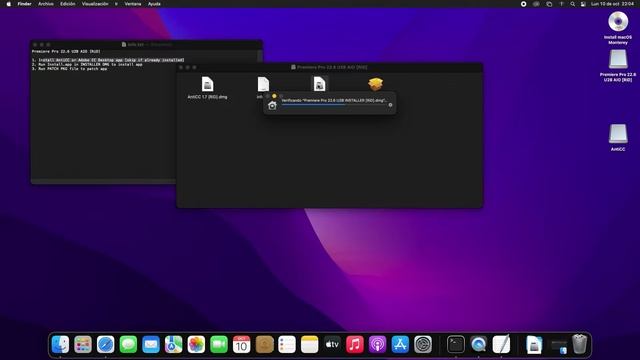Open Spotlight search in menu bar

click(572, 4)
